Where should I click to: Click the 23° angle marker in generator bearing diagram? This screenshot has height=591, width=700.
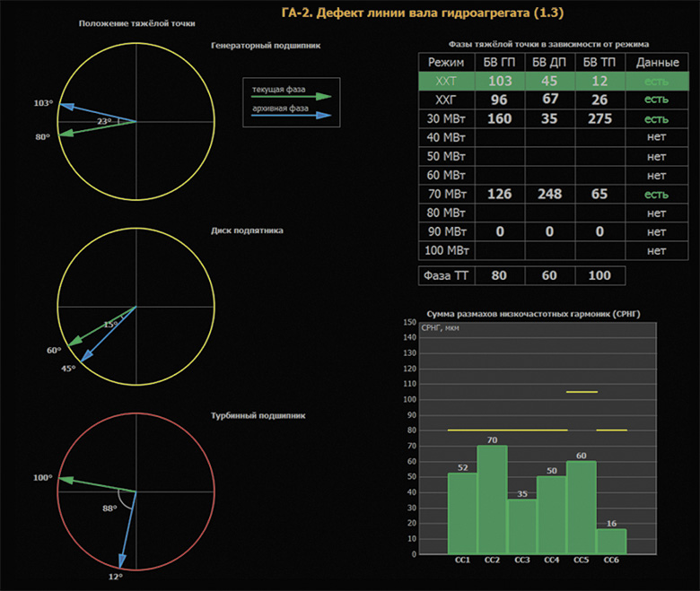pyautogui.click(x=104, y=121)
